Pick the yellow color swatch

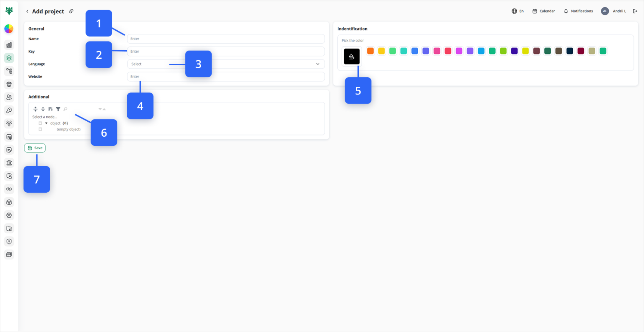click(381, 51)
